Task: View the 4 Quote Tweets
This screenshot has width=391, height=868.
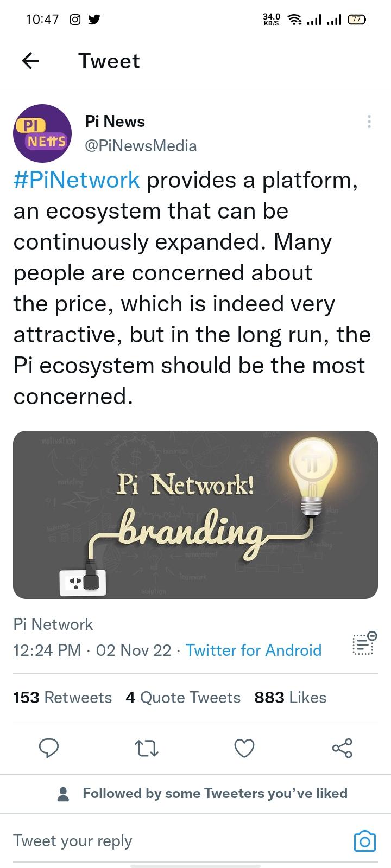Action: (x=183, y=698)
